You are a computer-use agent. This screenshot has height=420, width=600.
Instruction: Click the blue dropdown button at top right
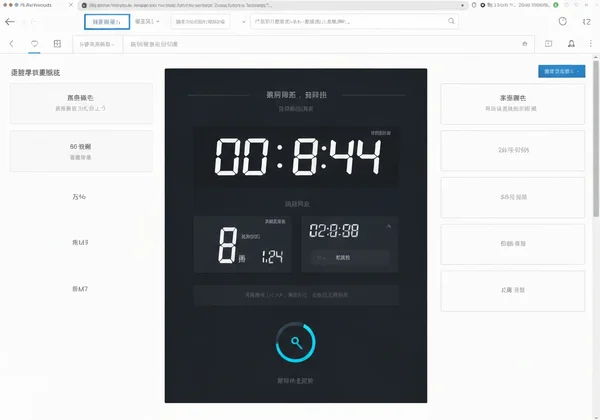coord(561,71)
